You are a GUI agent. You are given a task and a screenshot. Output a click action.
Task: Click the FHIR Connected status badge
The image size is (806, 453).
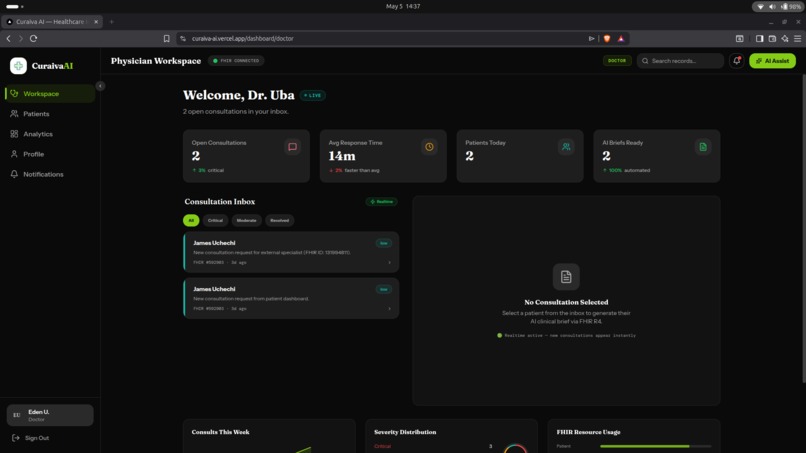pos(236,61)
